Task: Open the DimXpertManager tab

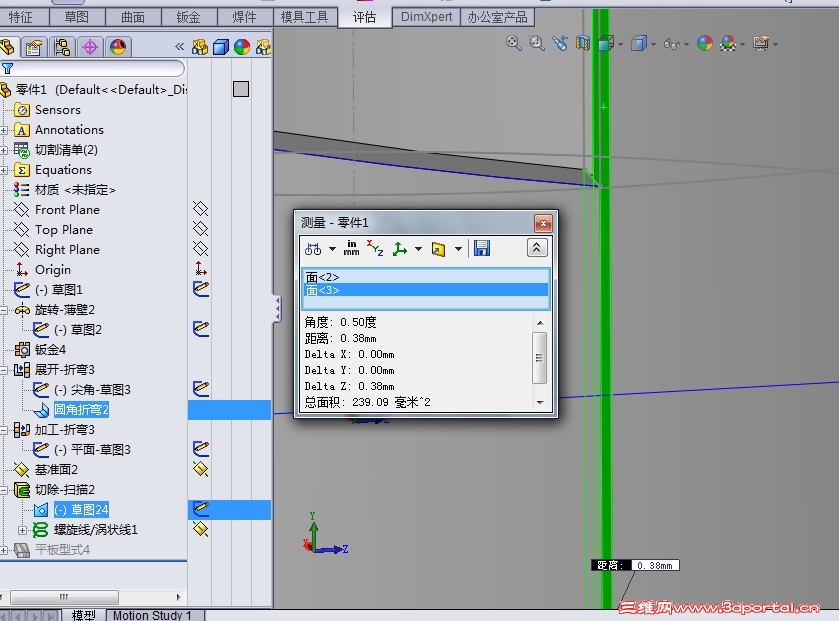Action: [x=90, y=47]
